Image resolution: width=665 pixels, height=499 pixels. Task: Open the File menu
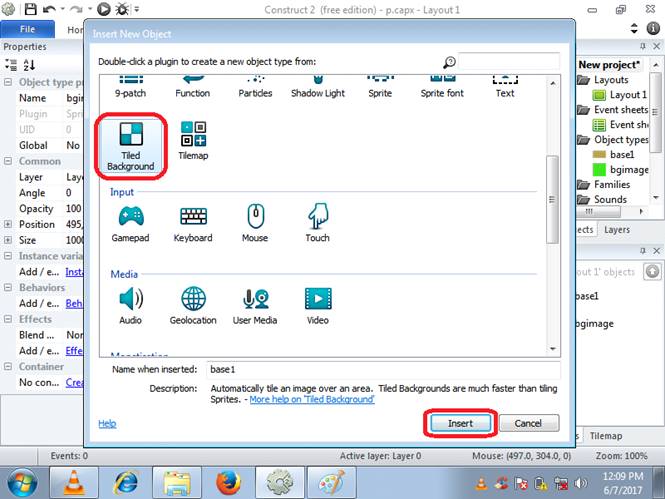pos(28,29)
